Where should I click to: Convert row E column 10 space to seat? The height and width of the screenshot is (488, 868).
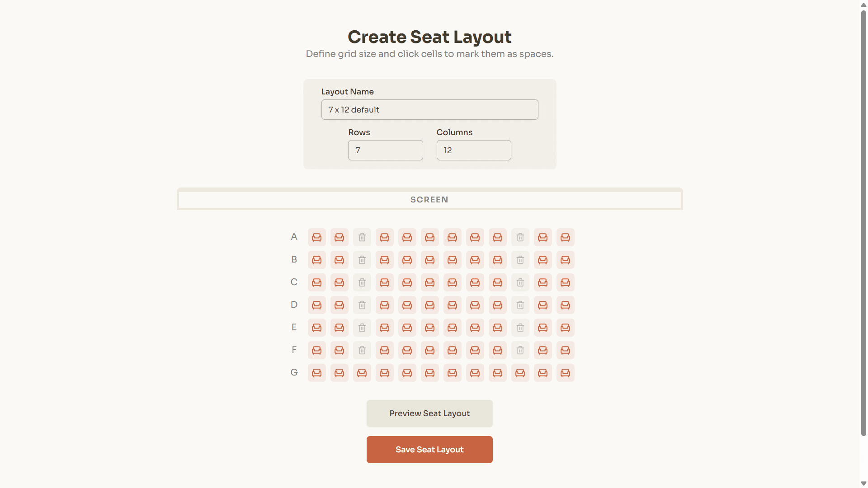[x=520, y=328]
